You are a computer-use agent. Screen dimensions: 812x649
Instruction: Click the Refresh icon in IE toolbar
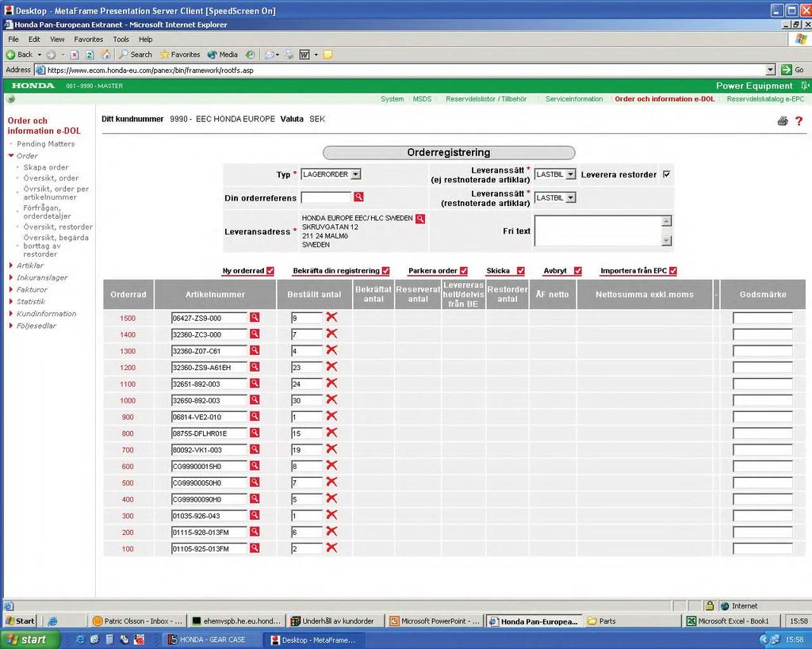click(x=90, y=55)
